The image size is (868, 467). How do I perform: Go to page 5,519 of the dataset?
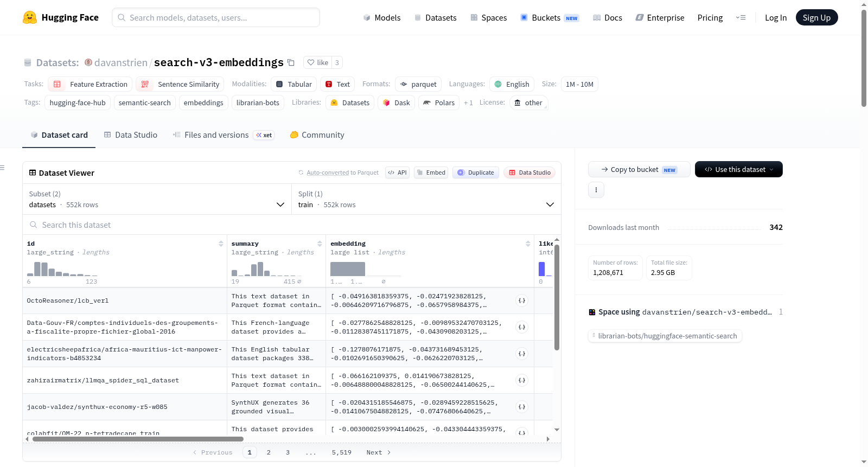(x=342, y=452)
